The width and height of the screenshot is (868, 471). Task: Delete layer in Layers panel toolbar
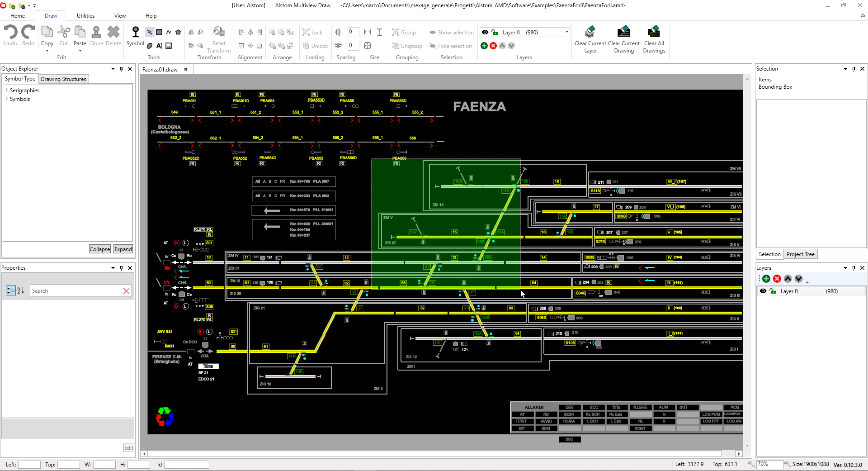point(777,279)
